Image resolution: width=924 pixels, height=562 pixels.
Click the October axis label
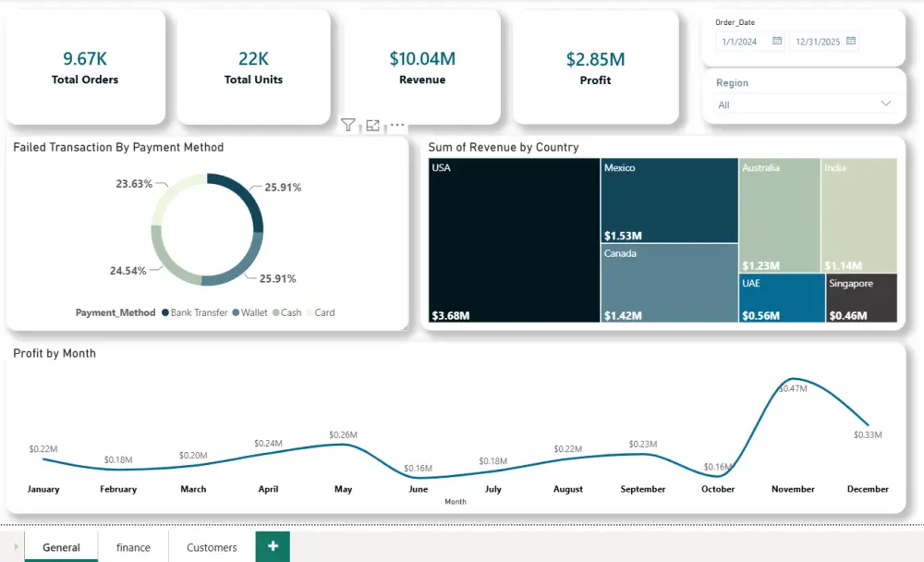tap(718, 489)
